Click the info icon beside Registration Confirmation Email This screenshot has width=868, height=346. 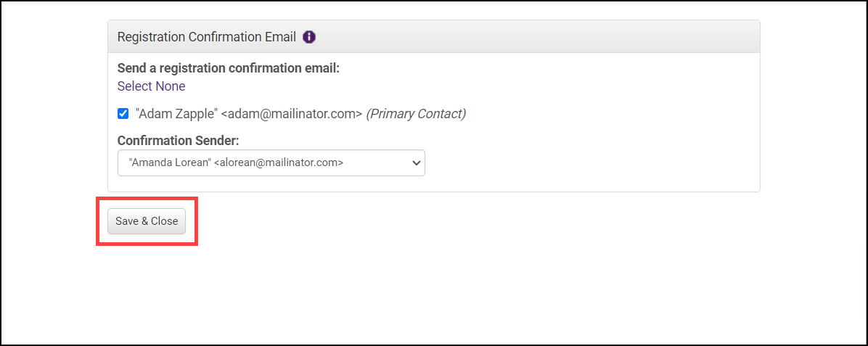pos(309,37)
